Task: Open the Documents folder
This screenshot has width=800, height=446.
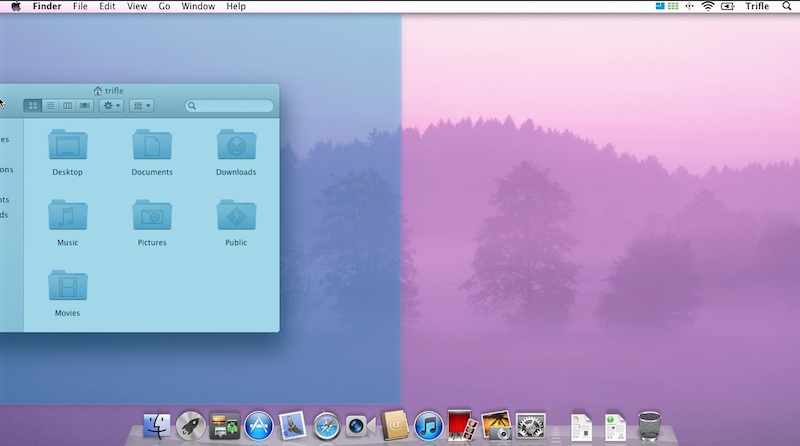Action: pyautogui.click(x=152, y=146)
